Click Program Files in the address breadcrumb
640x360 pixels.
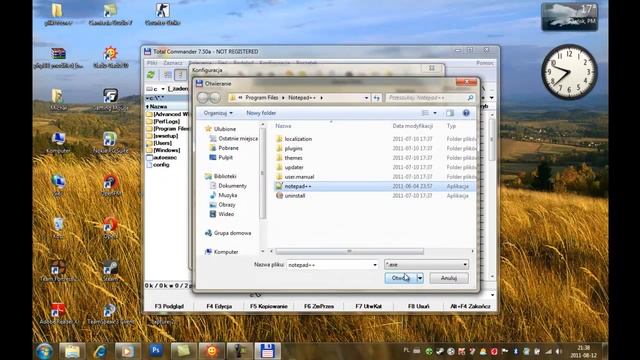click(262, 98)
